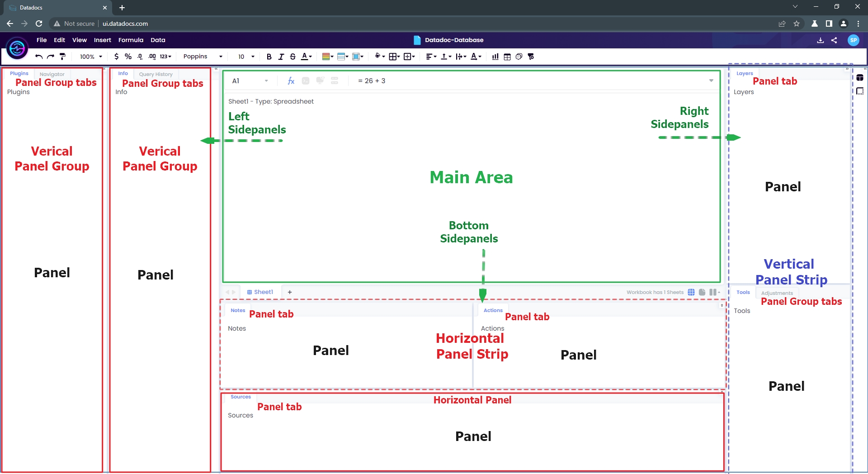
Task: Toggle strikethrough formatting
Action: point(292,57)
